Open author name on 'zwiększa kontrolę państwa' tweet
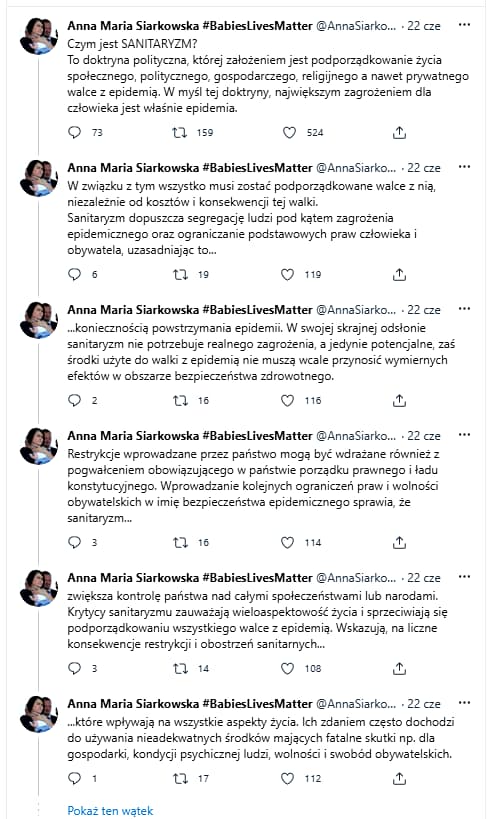This screenshot has width=487, height=819. coord(190,578)
